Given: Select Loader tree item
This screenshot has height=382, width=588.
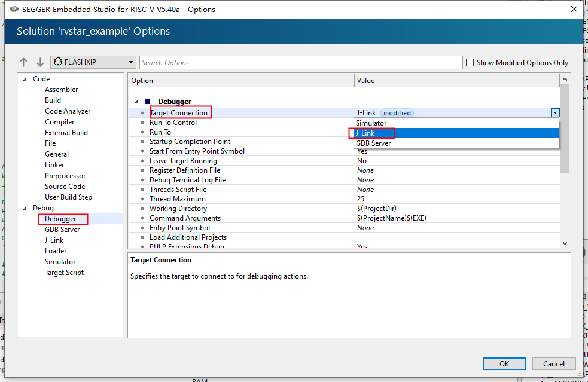Looking at the screenshot, I should [x=56, y=251].
